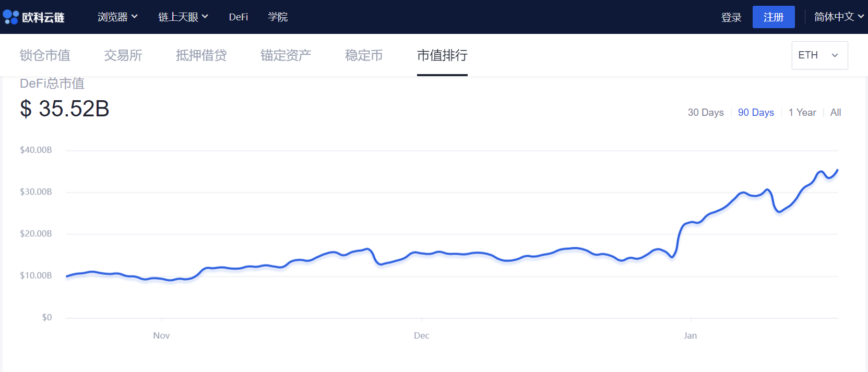Open the 简体中文 language selector
Screen dimensions: 868x372
pos(838,17)
